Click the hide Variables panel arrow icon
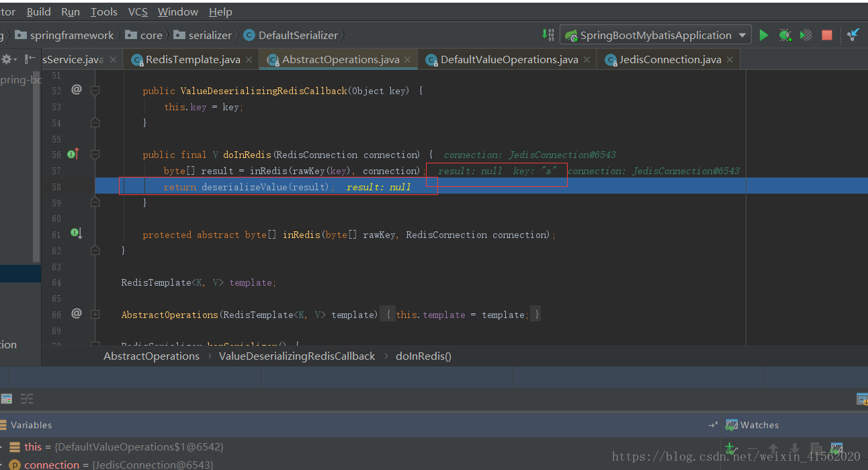This screenshot has width=868, height=470. pyautogui.click(x=713, y=425)
